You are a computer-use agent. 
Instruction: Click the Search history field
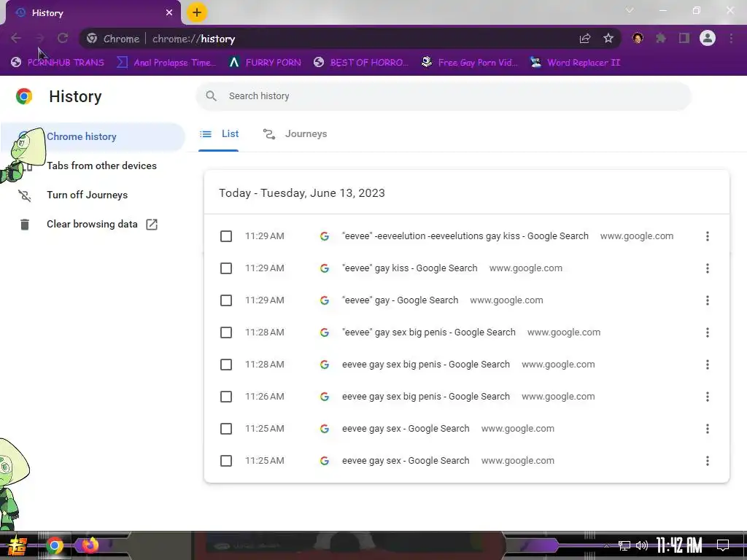point(443,96)
